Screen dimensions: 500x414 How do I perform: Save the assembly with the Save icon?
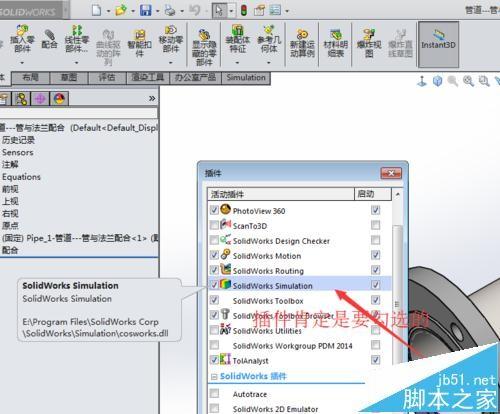click(x=146, y=10)
